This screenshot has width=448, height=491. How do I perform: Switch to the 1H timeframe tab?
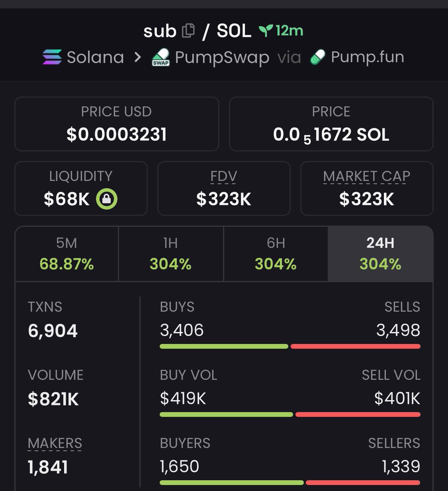point(171,254)
